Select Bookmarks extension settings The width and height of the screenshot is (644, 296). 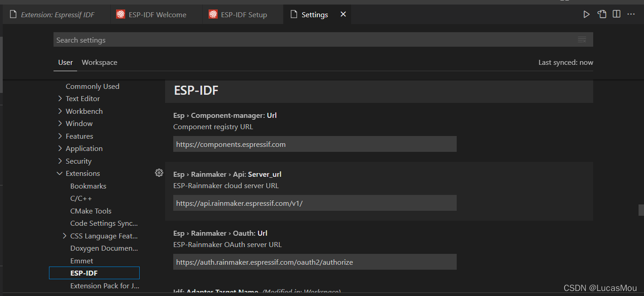pos(88,186)
